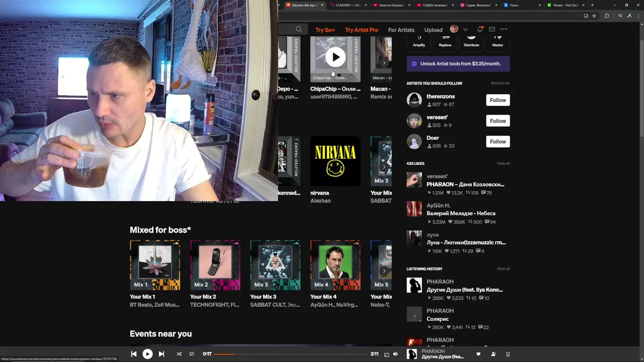View all listening history
Screen dimensions: 644x362
503,268
